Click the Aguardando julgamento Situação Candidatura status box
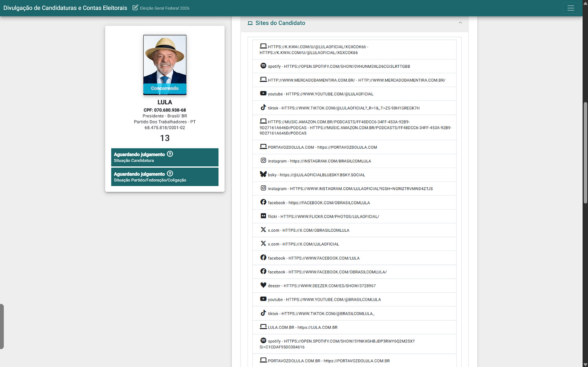This screenshot has height=367, width=588. coord(165,157)
